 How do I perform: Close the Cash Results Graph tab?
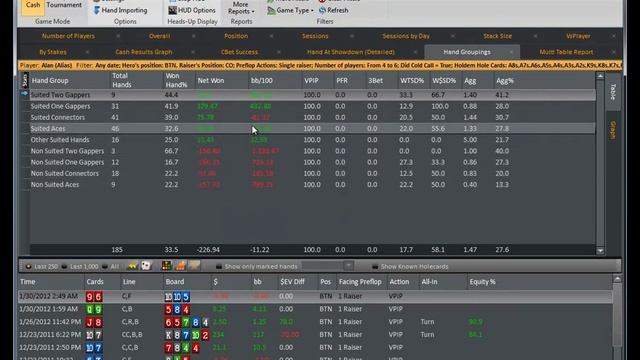coord(193,52)
